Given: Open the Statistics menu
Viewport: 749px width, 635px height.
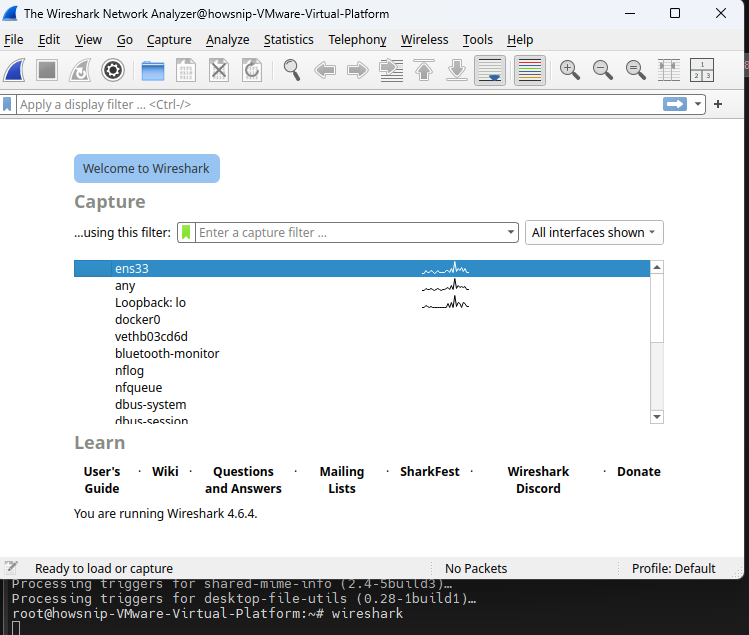Looking at the screenshot, I should point(289,40).
